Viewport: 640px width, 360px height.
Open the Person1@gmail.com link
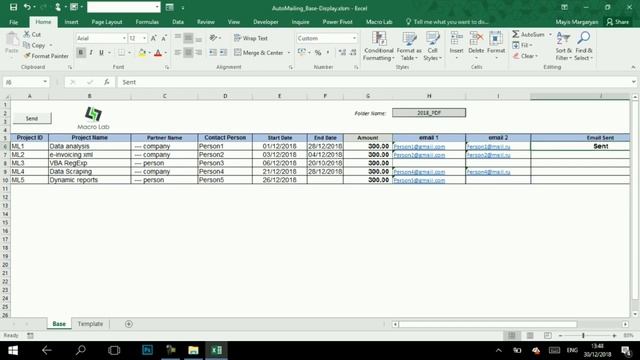point(419,147)
